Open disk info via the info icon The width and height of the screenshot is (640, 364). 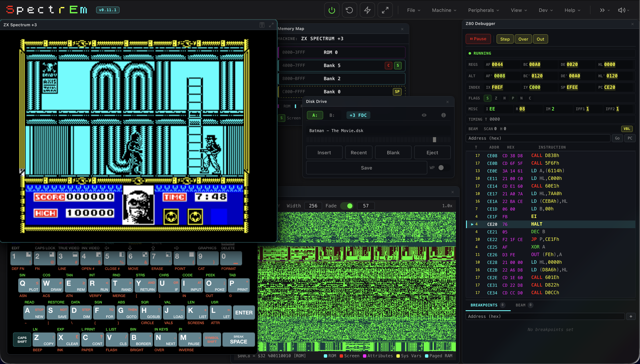click(444, 115)
